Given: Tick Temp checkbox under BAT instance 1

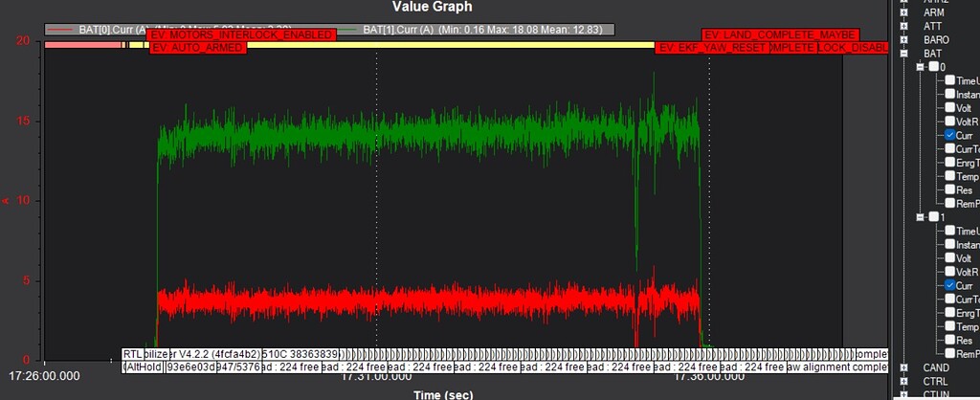Looking at the screenshot, I should coord(950,326).
